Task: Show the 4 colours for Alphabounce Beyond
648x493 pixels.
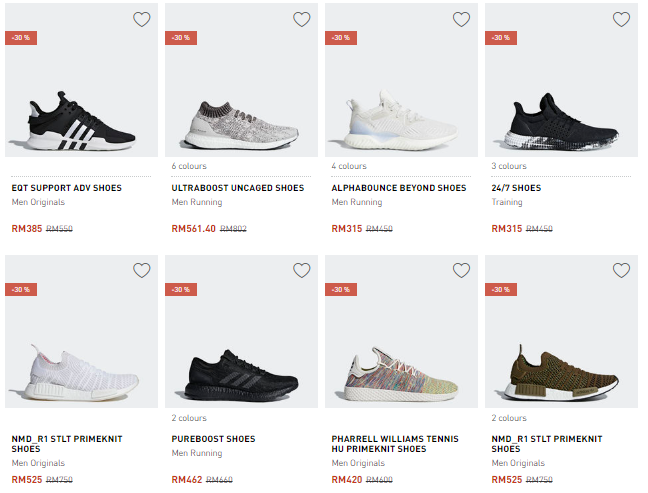Action: 349,166
